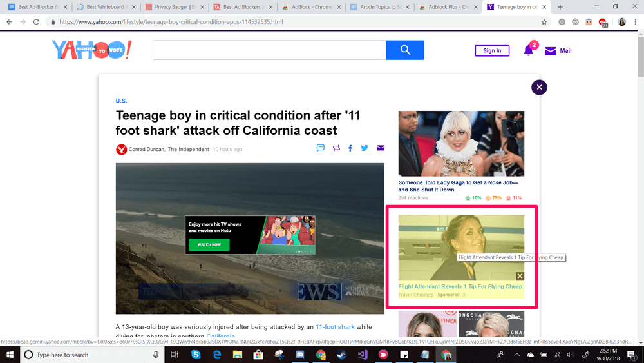The width and height of the screenshot is (644, 363).
Task: Close the article with the round X
Action: 539,87
